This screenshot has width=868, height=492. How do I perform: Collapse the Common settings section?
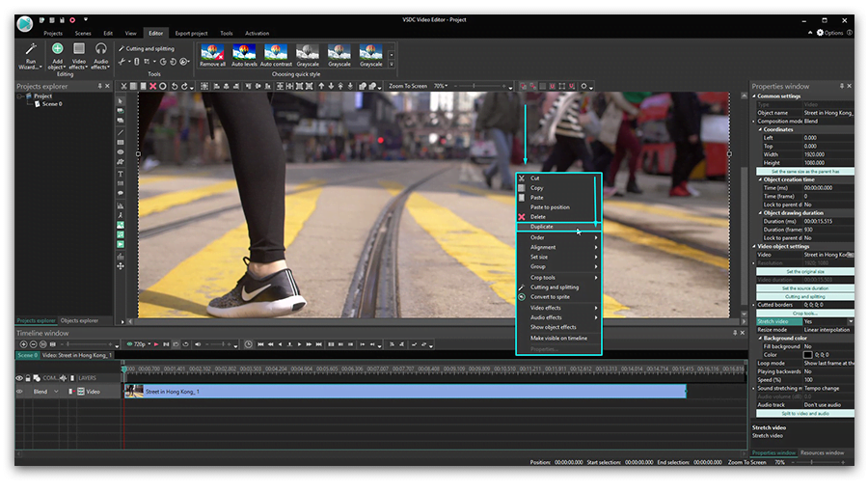[754, 96]
